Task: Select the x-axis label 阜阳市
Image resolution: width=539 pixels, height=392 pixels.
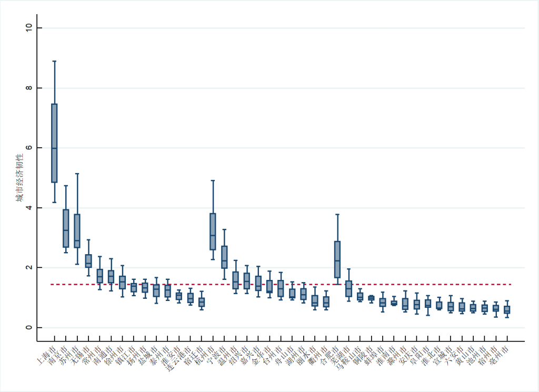Action: (421, 356)
